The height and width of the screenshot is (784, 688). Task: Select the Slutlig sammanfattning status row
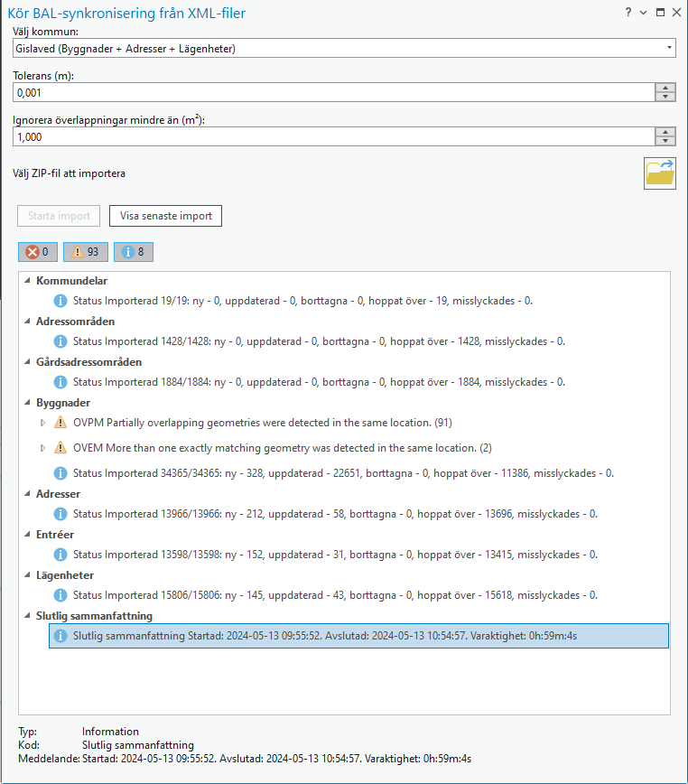(358, 636)
